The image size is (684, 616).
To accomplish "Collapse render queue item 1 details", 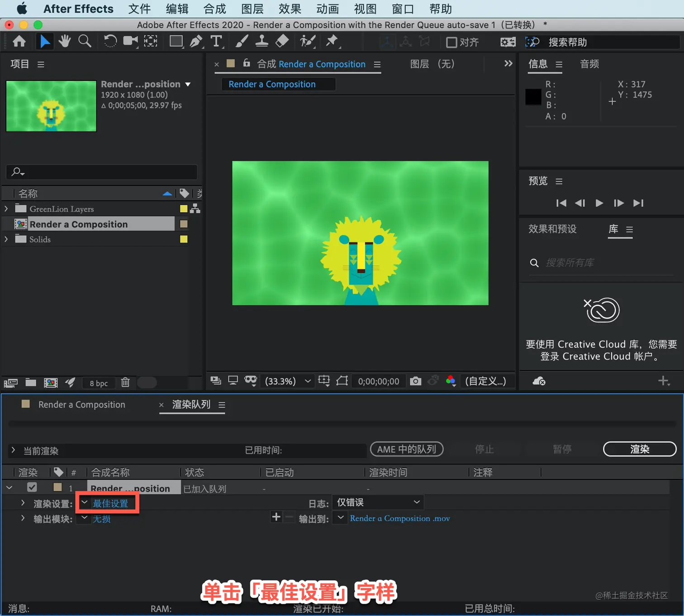I will pyautogui.click(x=9, y=488).
